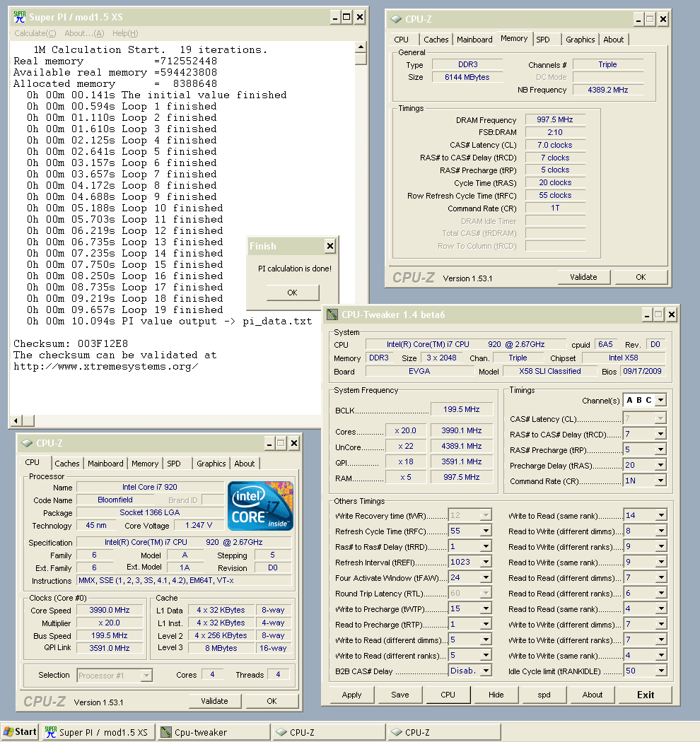Click Exit in CPU-Tweaker
Screen dimensions: 700x742
(x=646, y=695)
